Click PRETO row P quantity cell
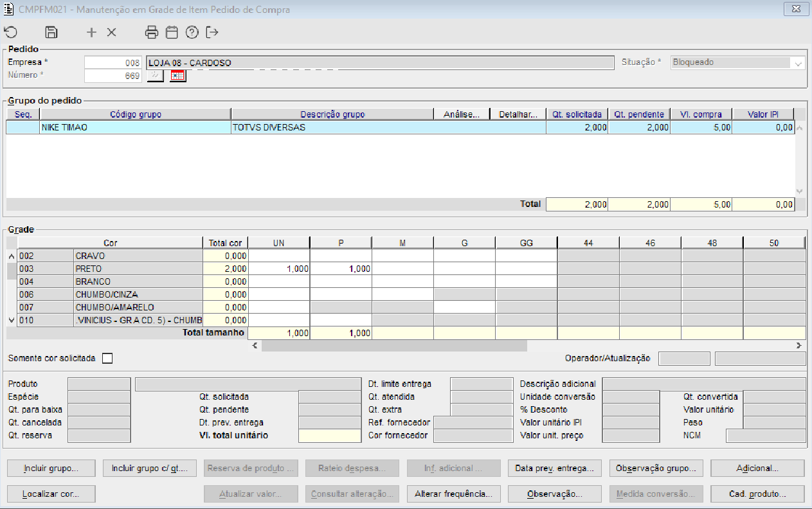Screen dimensions: 812x509 click(x=341, y=269)
